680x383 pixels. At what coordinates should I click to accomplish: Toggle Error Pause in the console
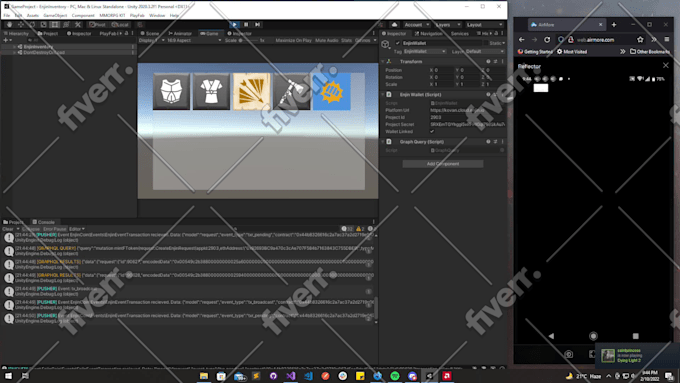(x=55, y=229)
